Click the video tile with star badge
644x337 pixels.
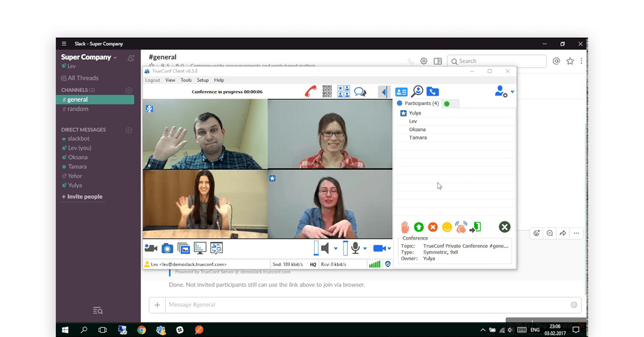click(x=330, y=204)
